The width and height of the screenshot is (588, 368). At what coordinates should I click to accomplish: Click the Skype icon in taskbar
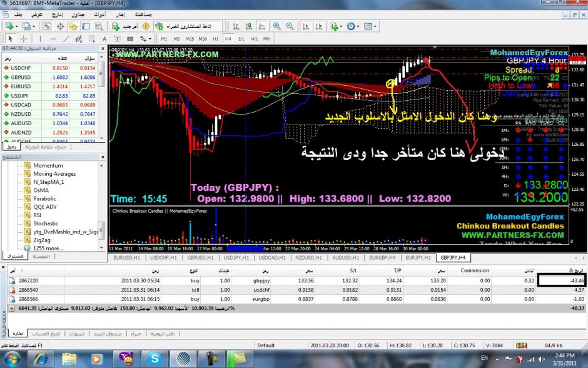point(151,359)
